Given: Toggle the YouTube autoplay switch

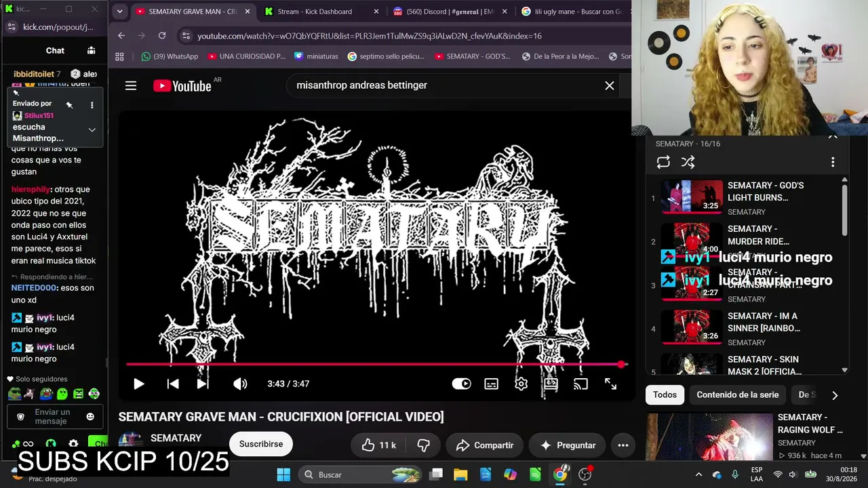Looking at the screenshot, I should 461,384.
